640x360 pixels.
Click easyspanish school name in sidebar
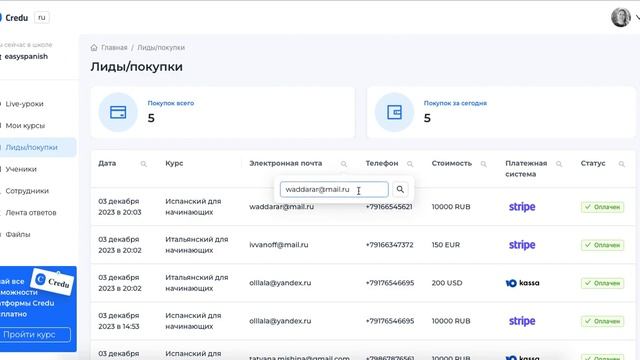[26, 57]
